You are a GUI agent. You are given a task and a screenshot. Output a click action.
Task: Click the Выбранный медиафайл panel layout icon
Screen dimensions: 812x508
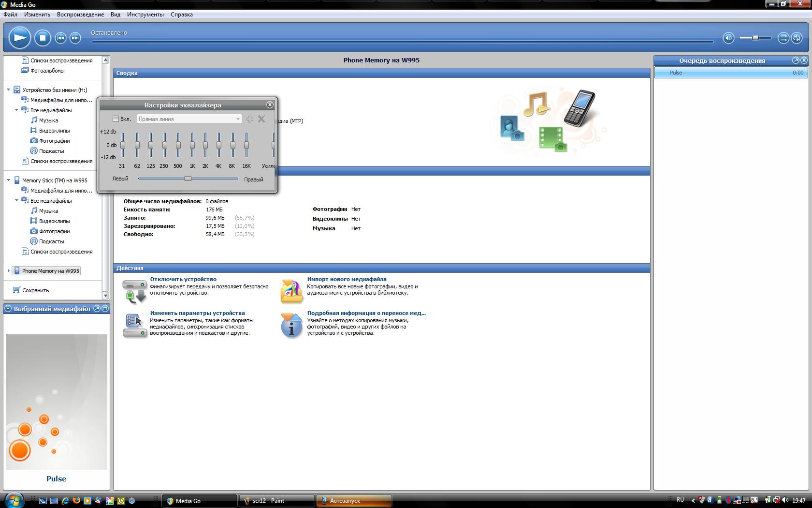coord(105,309)
